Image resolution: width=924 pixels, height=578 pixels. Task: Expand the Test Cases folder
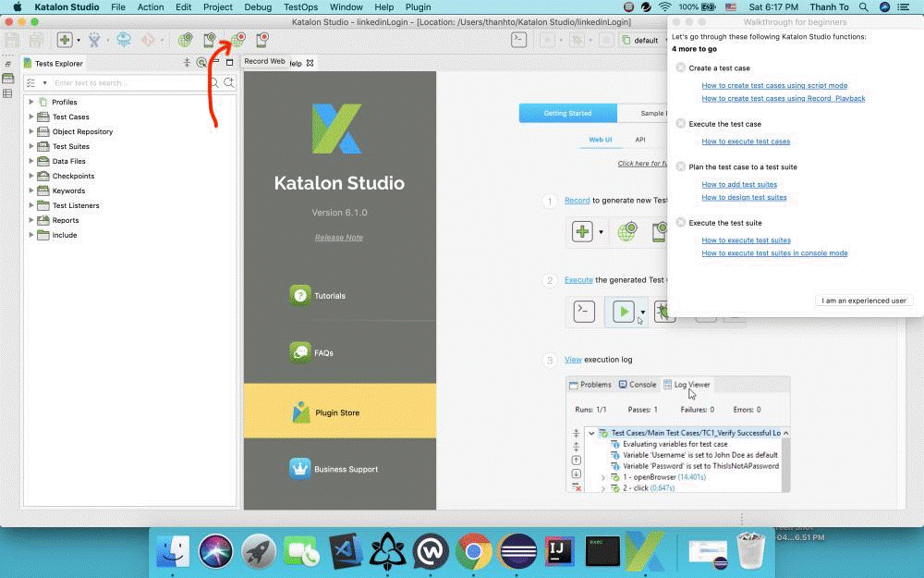coord(31,117)
